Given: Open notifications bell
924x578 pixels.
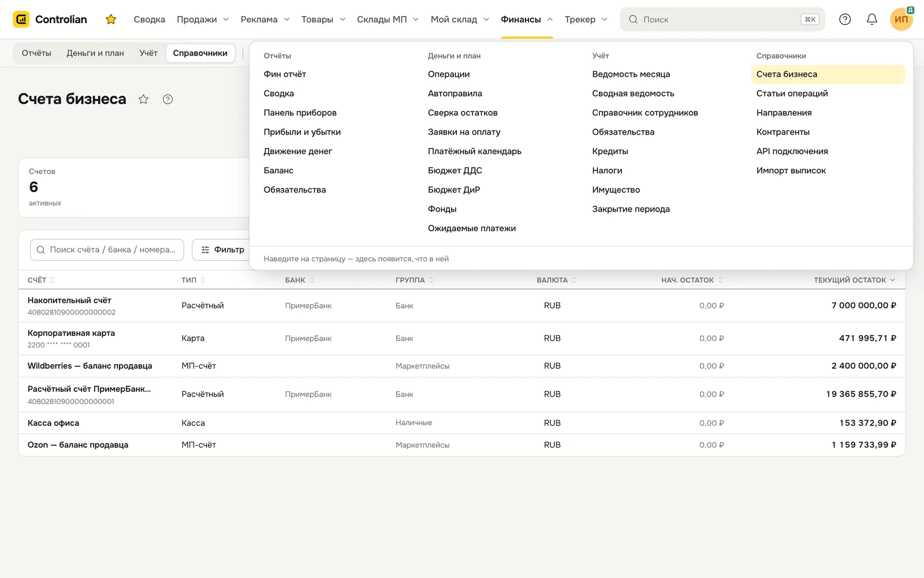Looking at the screenshot, I should click(x=872, y=20).
